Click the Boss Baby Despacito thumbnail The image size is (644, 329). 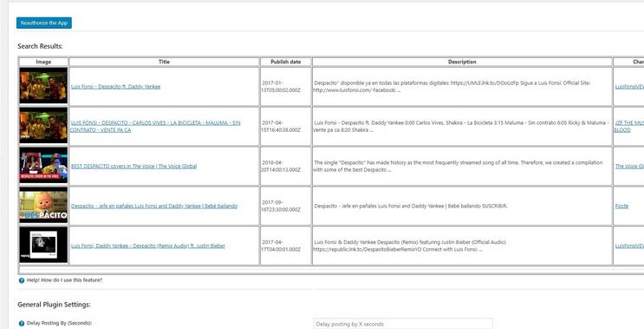pos(43,206)
